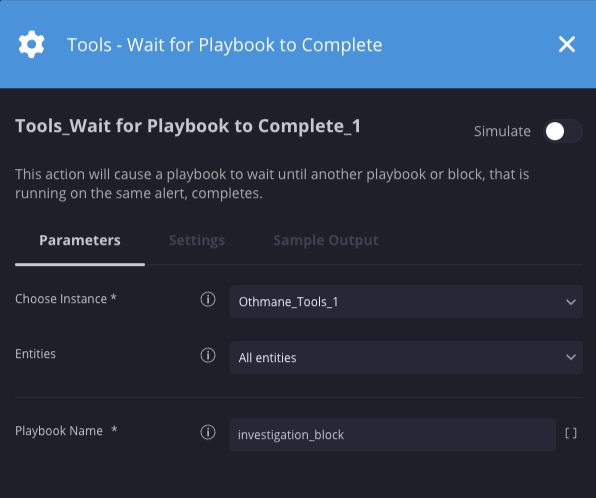Click the gear icon in the header

click(x=32, y=44)
